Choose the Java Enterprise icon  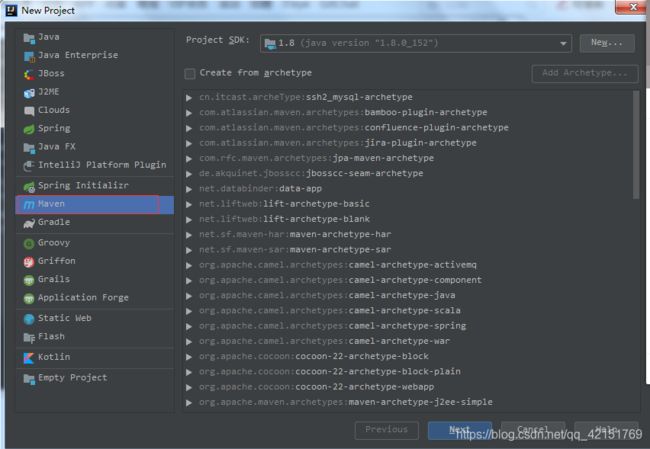point(29,56)
